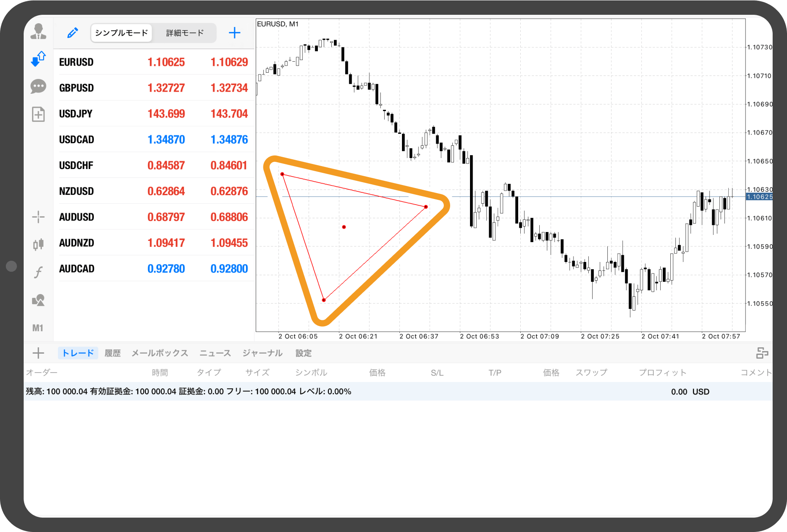The image size is (787, 532).
Task: Select the crosshair cursor tool
Action: (38, 217)
